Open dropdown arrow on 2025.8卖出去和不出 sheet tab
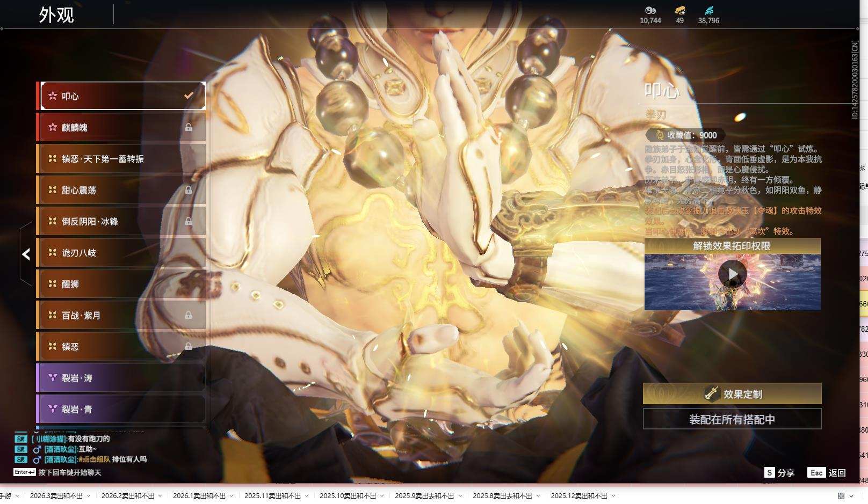 [538, 496]
